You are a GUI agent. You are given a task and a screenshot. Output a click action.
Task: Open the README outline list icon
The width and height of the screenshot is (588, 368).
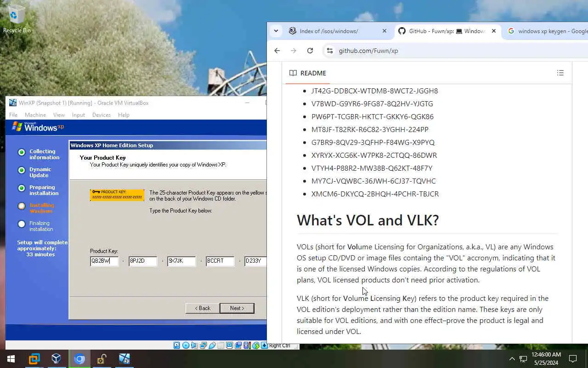(560, 73)
